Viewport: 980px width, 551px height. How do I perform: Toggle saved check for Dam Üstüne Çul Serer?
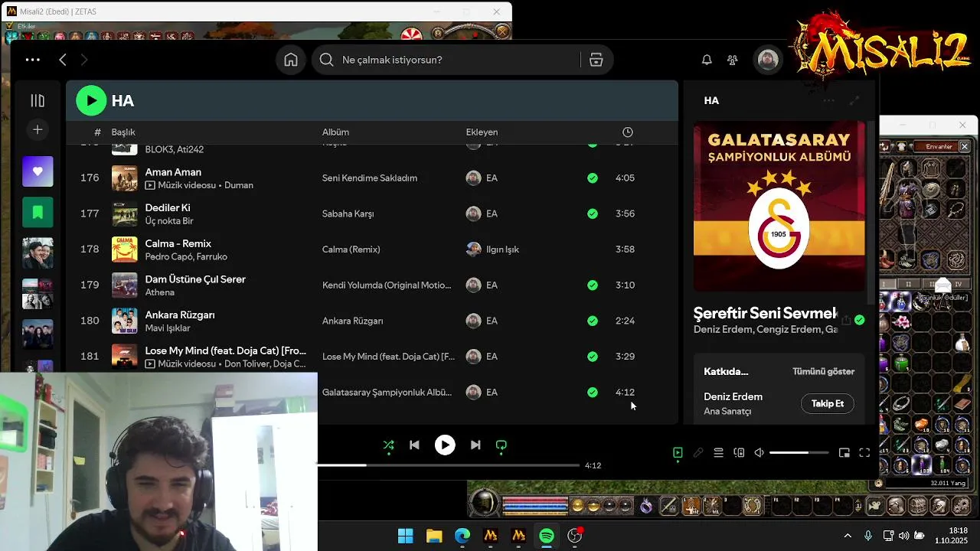(593, 285)
